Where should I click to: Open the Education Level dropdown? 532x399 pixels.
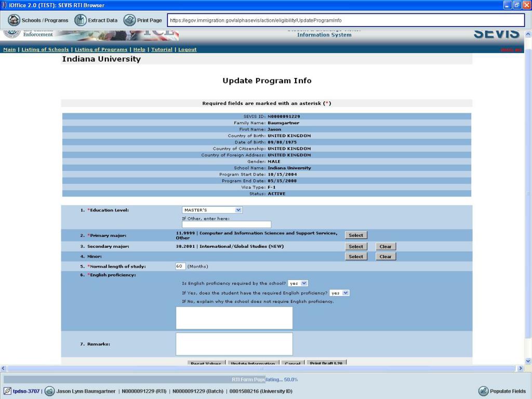(x=212, y=210)
